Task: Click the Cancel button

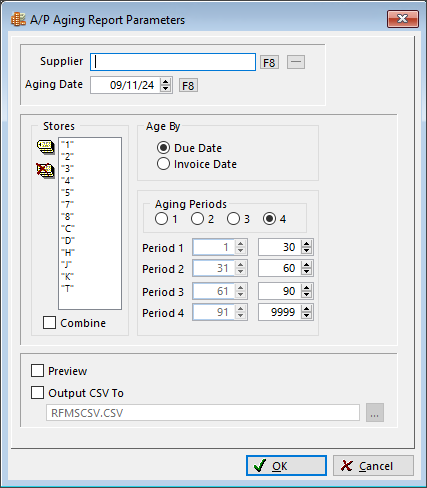Action: click(373, 466)
